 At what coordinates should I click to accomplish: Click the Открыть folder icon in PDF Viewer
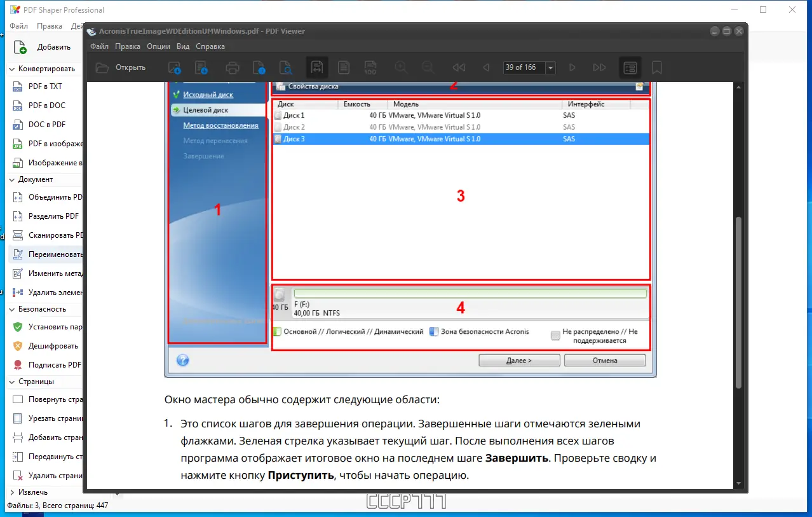102,67
